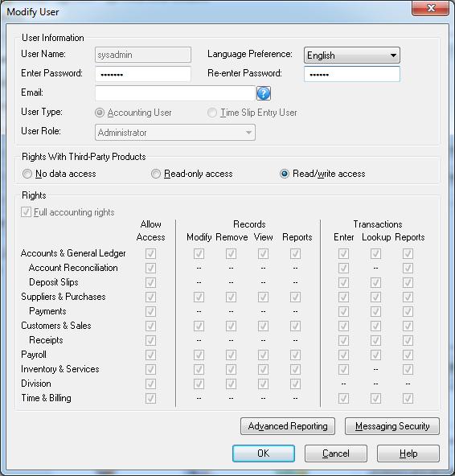This screenshot has width=455, height=476.
Task: Open the Language Preference dropdown
Action: pos(352,55)
